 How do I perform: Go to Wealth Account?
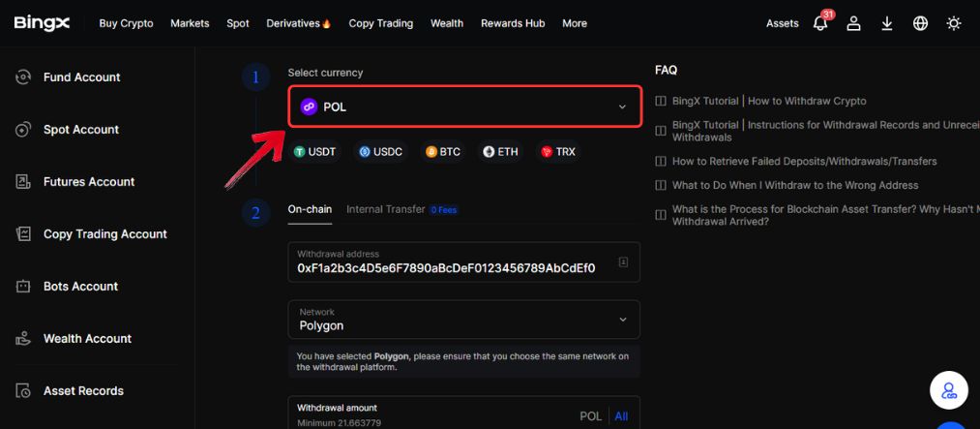[87, 339]
